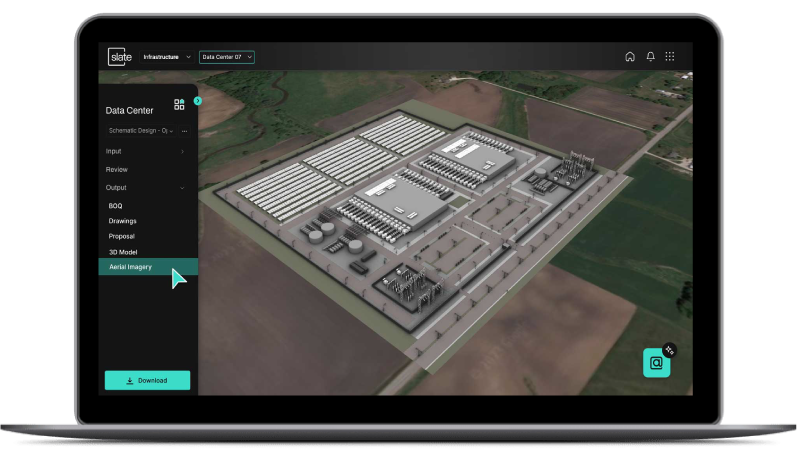Select BOQ output
Screen dimensions: 800x464
pyautogui.click(x=115, y=206)
